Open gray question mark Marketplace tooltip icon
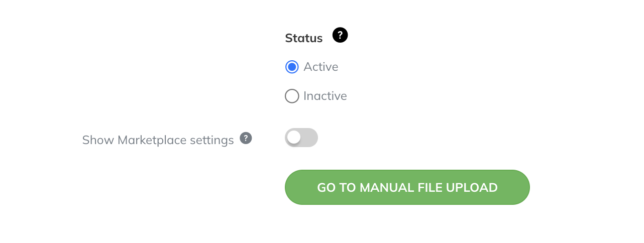This screenshot has width=644, height=243. 246,138
